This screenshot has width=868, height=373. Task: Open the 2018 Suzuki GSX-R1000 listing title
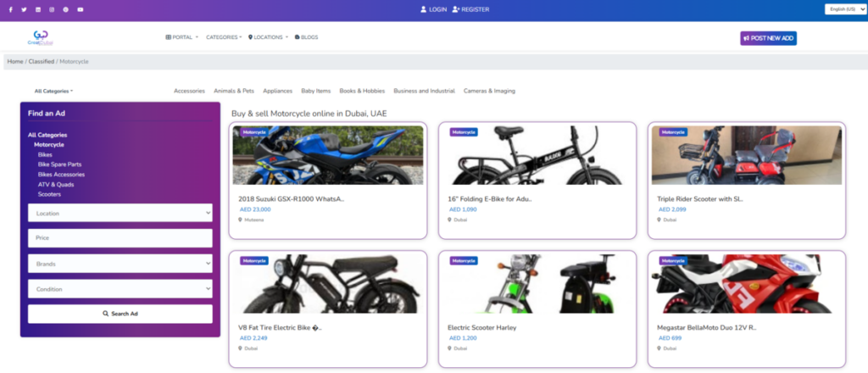coord(292,198)
